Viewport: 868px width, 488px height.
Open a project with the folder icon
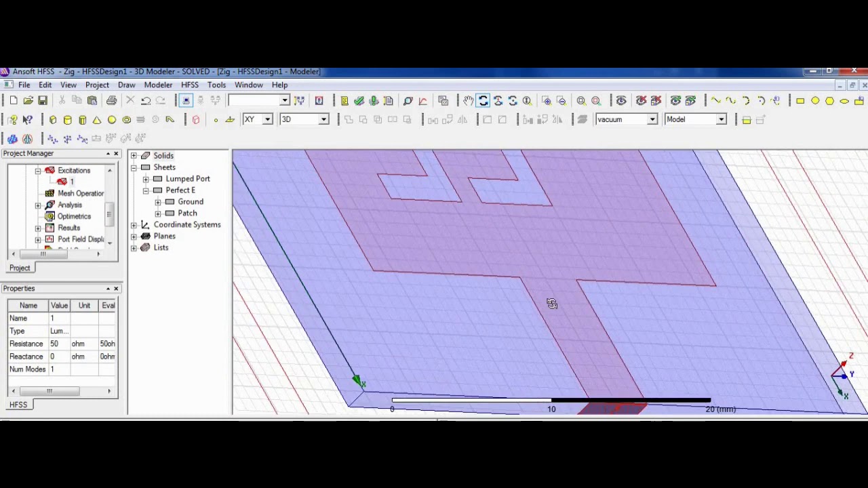(x=28, y=100)
